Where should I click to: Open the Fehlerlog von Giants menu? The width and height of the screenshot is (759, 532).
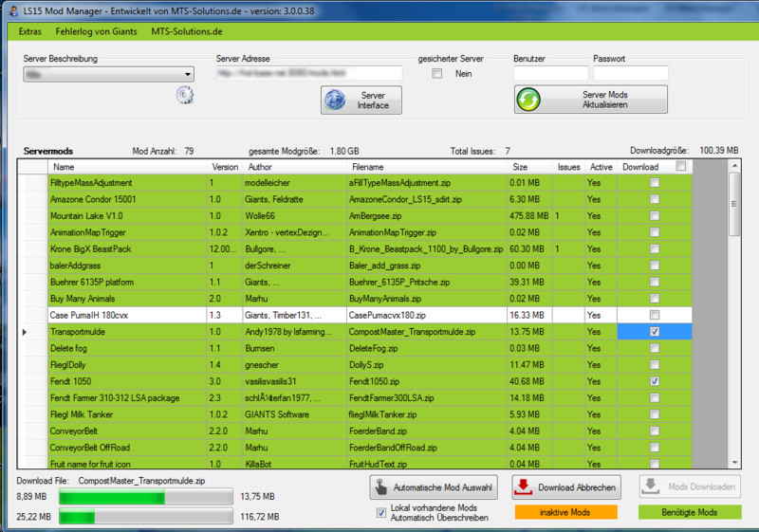pyautogui.click(x=96, y=31)
